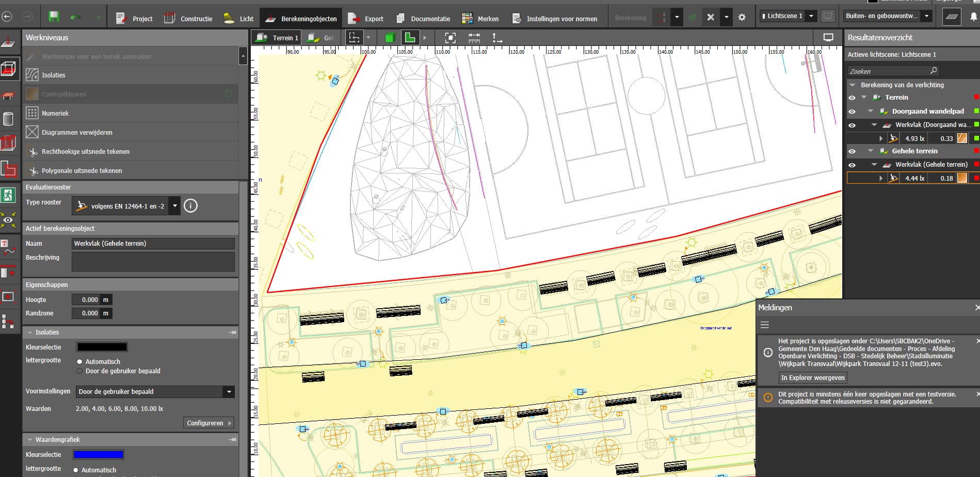The width and height of the screenshot is (980, 477).
Task: Click Diagrammen verwijderen icon
Action: click(x=32, y=132)
